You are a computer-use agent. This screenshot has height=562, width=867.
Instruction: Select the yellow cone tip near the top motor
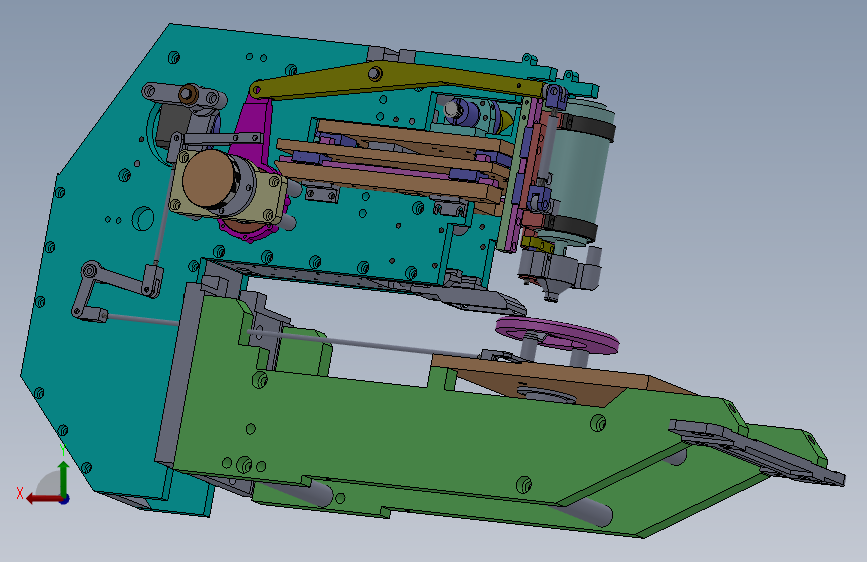point(505,122)
